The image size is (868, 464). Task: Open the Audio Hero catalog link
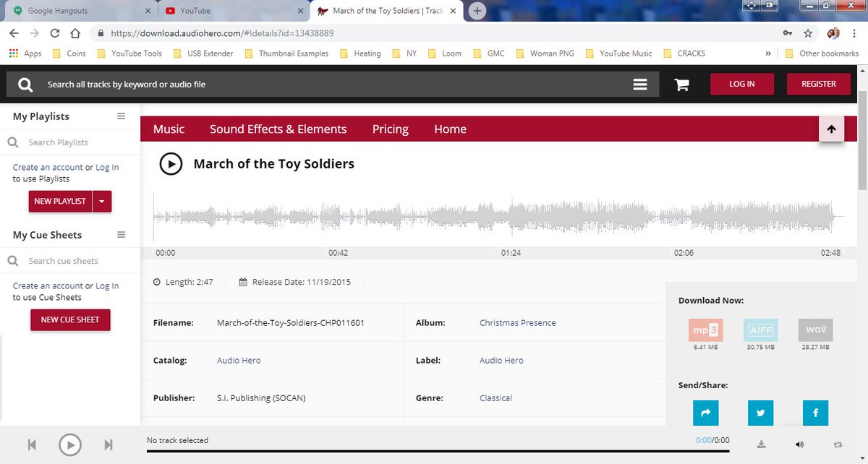coord(239,361)
